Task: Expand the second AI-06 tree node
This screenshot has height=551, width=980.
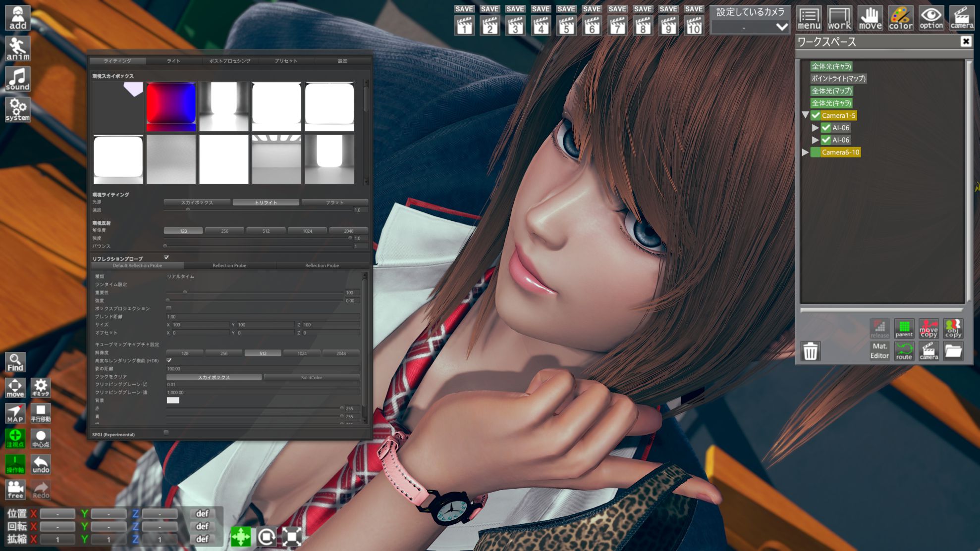Action: [x=815, y=140]
